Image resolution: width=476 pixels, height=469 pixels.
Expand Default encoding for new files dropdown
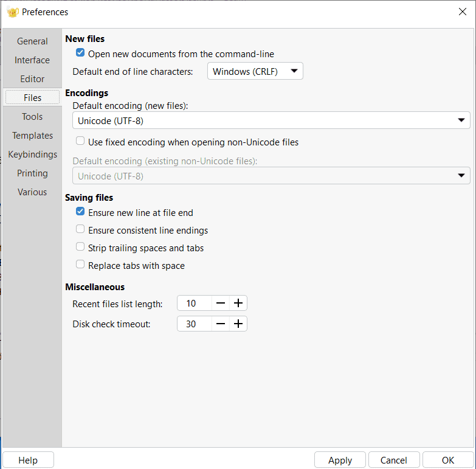click(271, 120)
